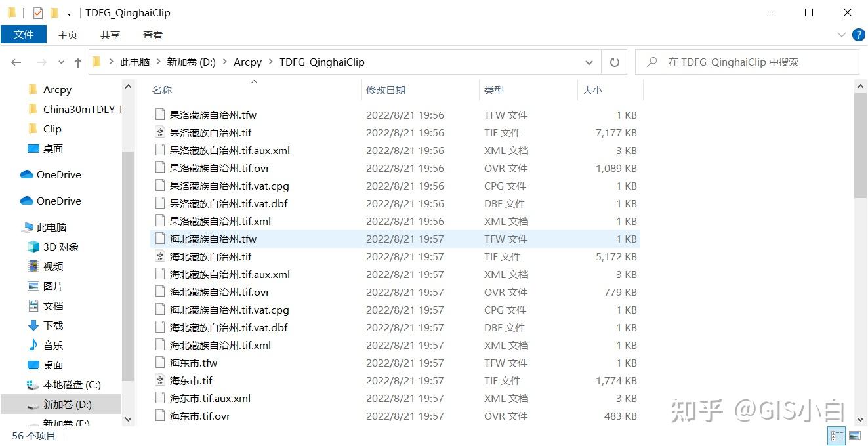
Task: Open the Quick Access Toolbar customize arrow
Action: coord(69,13)
